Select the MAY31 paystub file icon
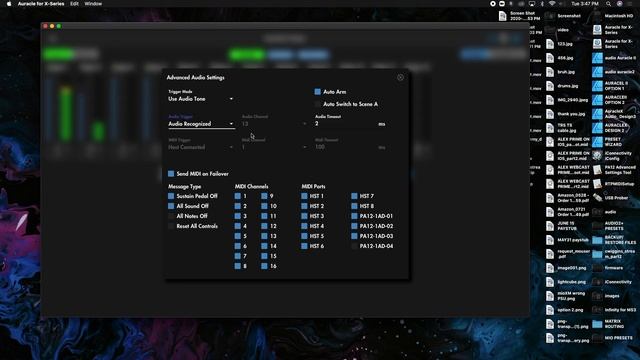This screenshot has width=640, height=360. tap(550, 240)
